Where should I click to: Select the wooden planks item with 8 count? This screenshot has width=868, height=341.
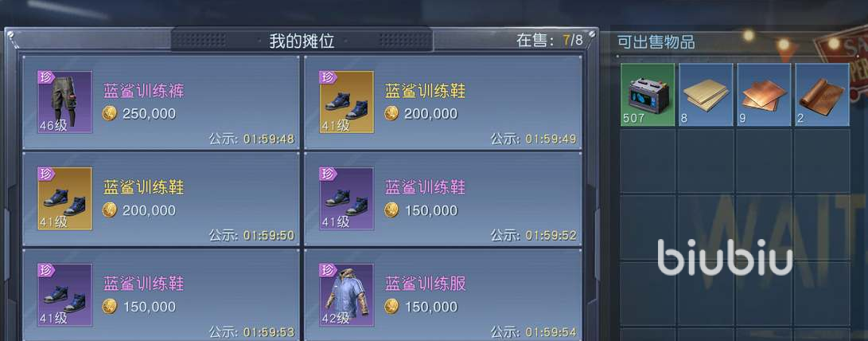click(706, 94)
